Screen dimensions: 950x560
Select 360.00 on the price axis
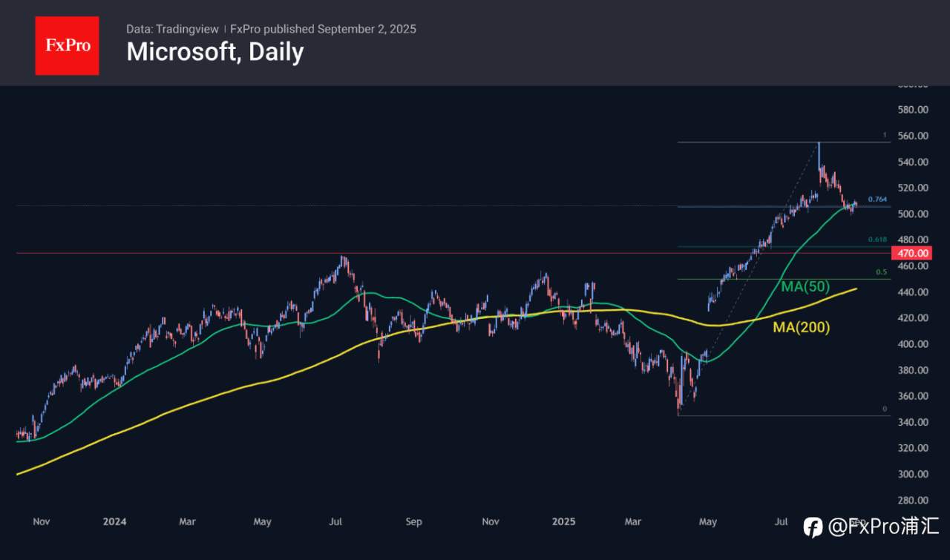tap(913, 396)
